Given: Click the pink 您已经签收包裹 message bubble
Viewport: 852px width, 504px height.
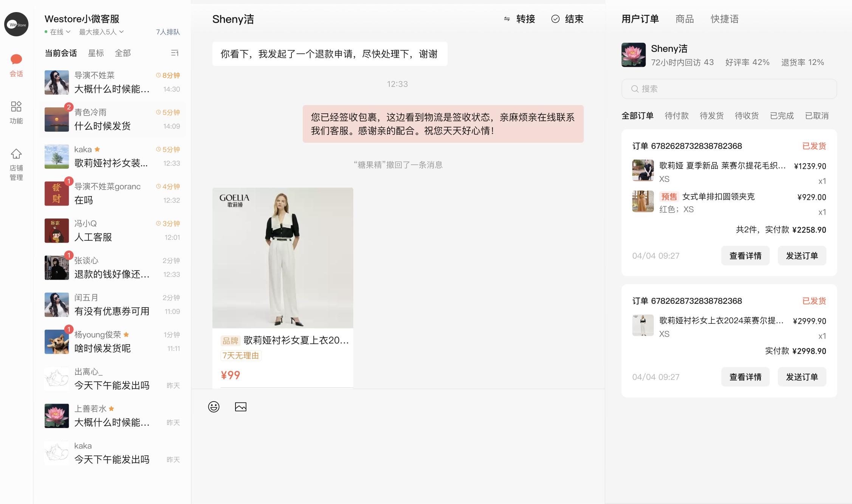Looking at the screenshot, I should point(443,124).
